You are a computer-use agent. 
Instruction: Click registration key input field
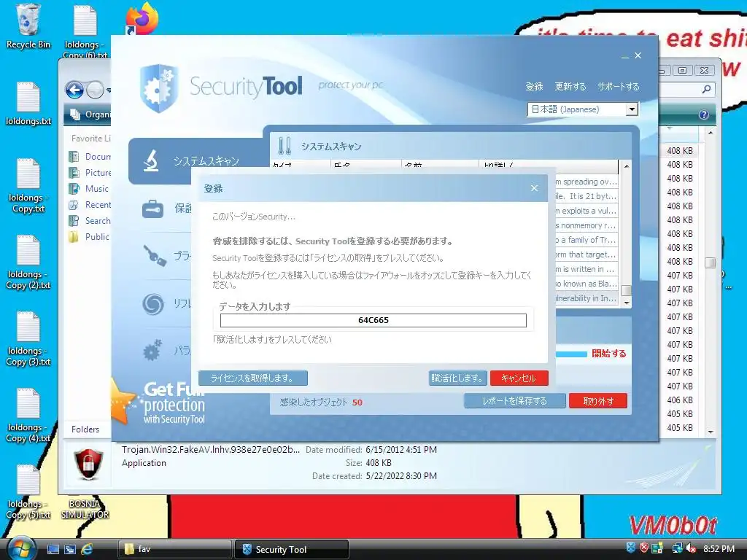(373, 320)
